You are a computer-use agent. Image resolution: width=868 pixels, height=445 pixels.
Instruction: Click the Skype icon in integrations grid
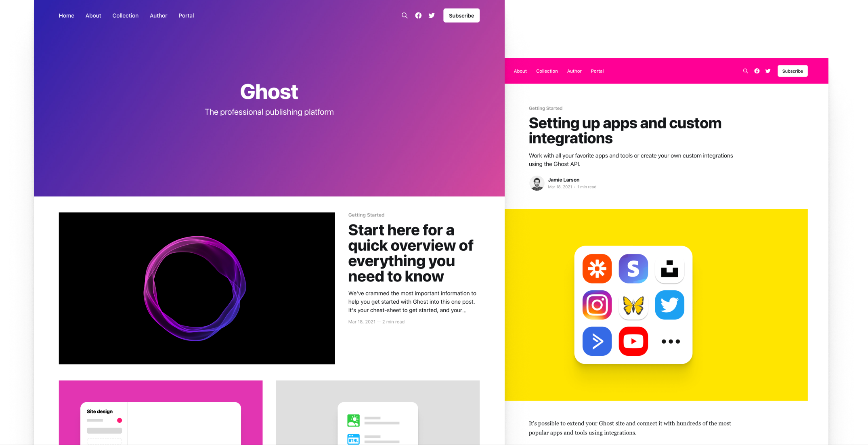pos(632,268)
